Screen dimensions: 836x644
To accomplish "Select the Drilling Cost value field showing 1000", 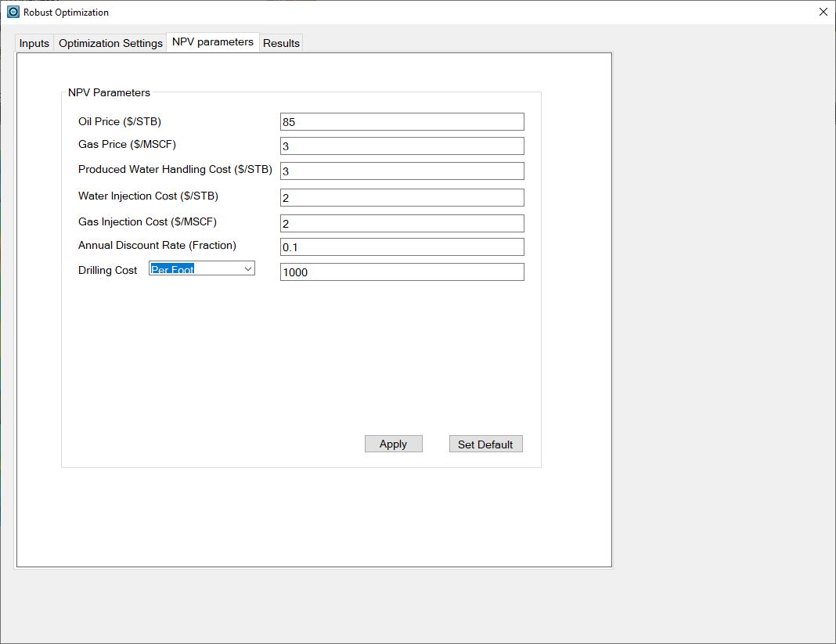I will (x=402, y=272).
